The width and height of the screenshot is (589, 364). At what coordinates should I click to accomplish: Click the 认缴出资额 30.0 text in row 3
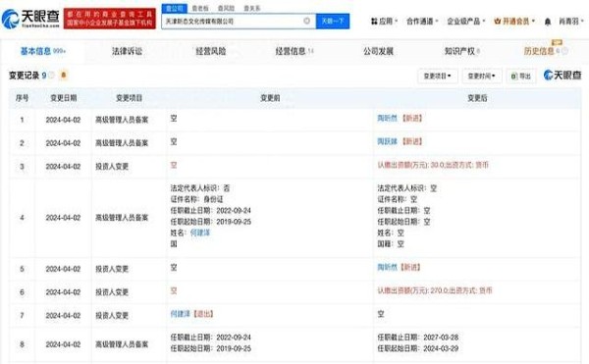tap(433, 165)
